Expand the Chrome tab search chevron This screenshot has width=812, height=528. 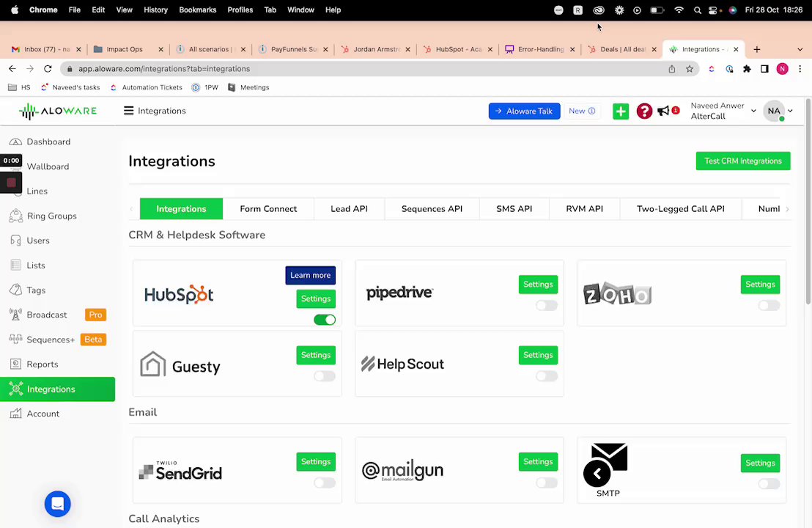point(800,49)
